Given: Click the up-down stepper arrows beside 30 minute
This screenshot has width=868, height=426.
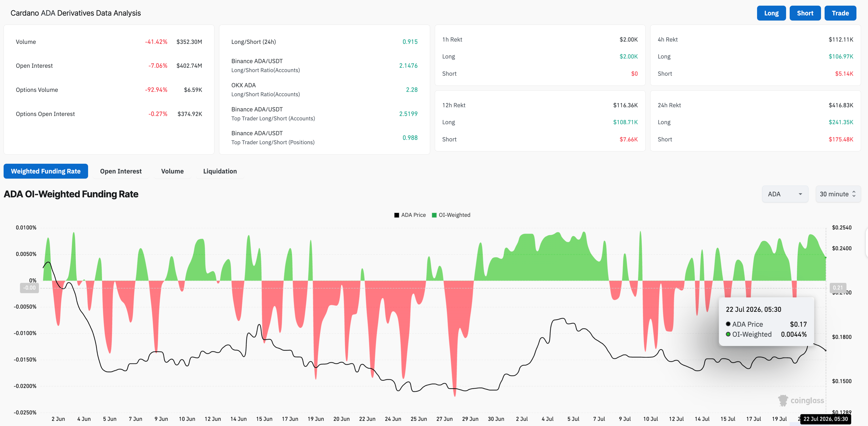Looking at the screenshot, I should coord(854,194).
